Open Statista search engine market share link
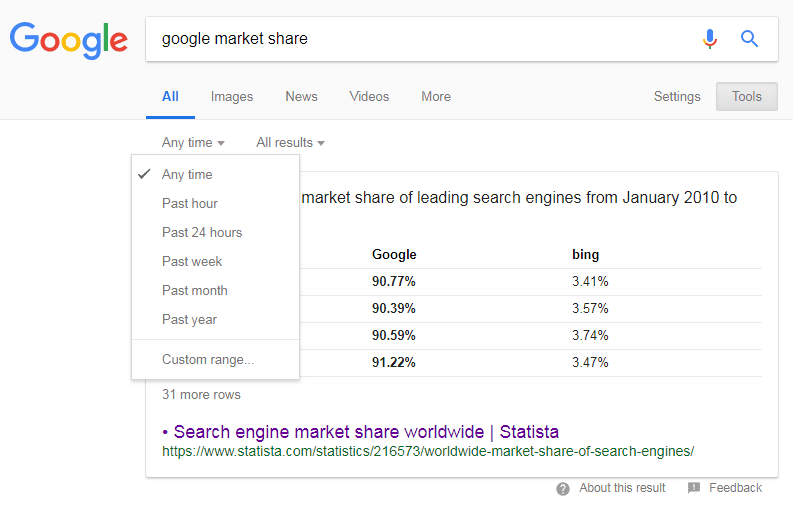The height and width of the screenshot is (515, 793). click(366, 432)
